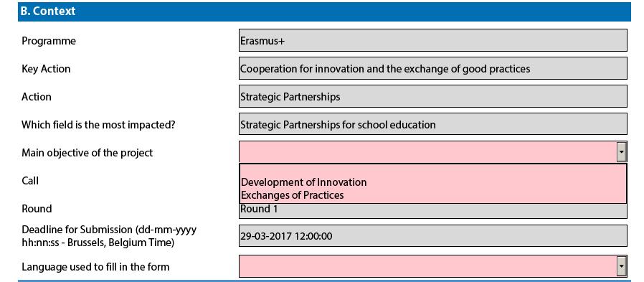Click the Main objective dropdown arrow
The width and height of the screenshot is (644, 282).
[x=622, y=153]
